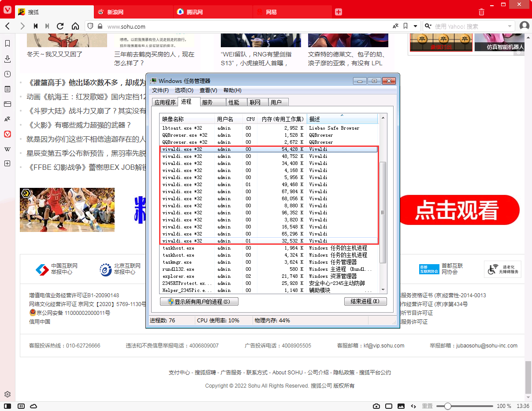Open the Downloads panel in sidebar
The width and height of the screenshot is (532, 411).
(x=7, y=59)
